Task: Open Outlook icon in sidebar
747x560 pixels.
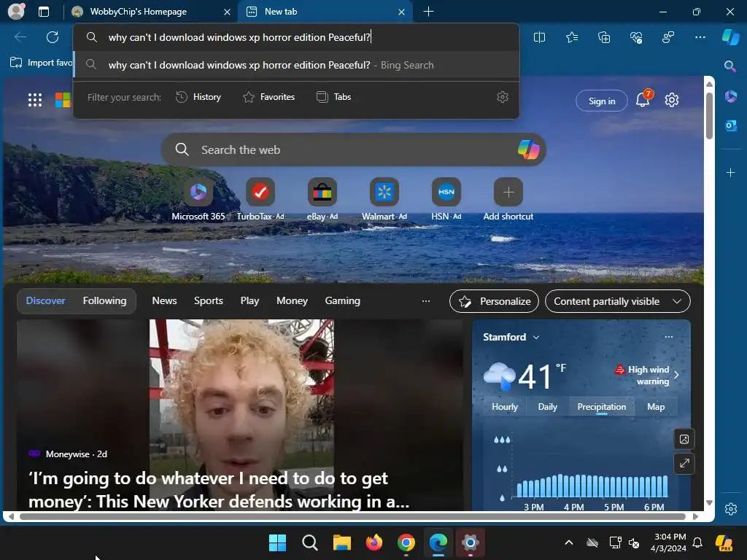Action: (x=730, y=125)
